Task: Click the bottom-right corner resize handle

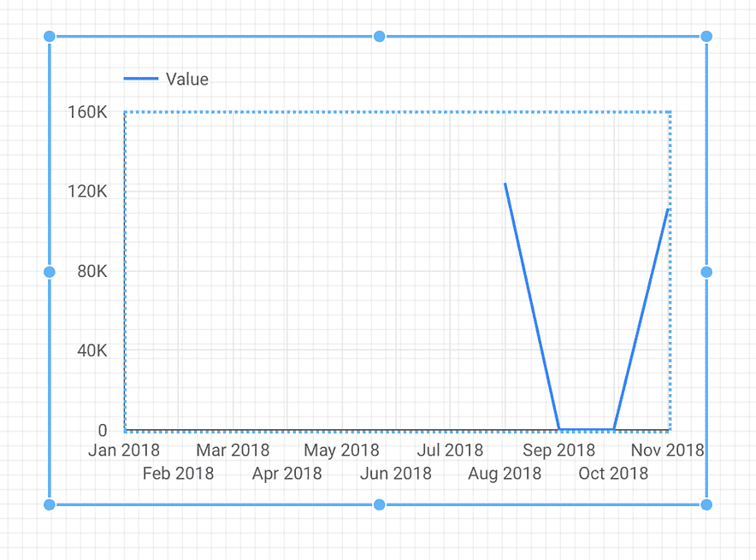Action: pyautogui.click(x=706, y=504)
